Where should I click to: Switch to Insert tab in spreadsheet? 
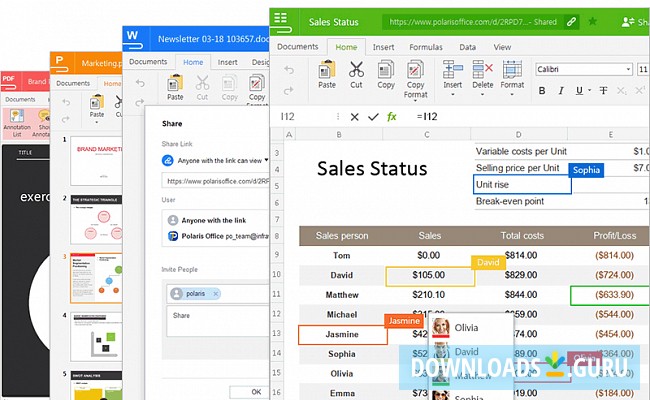[x=383, y=47]
